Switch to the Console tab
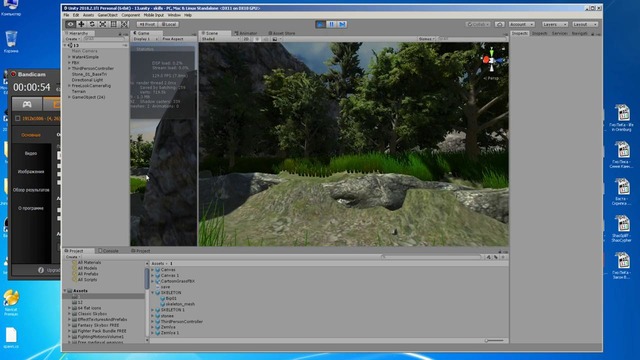640x360 pixels. click(x=108, y=251)
